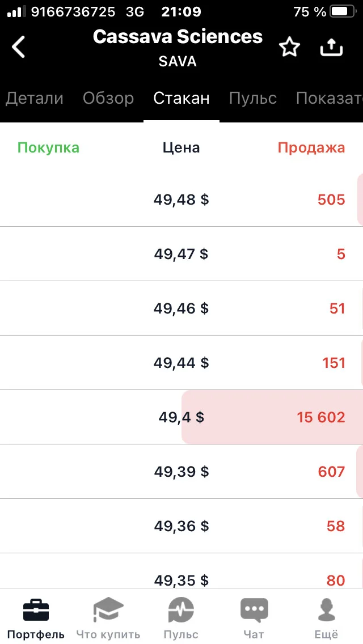363x644 pixels.
Task: Tap the share upload icon
Action: click(x=331, y=48)
